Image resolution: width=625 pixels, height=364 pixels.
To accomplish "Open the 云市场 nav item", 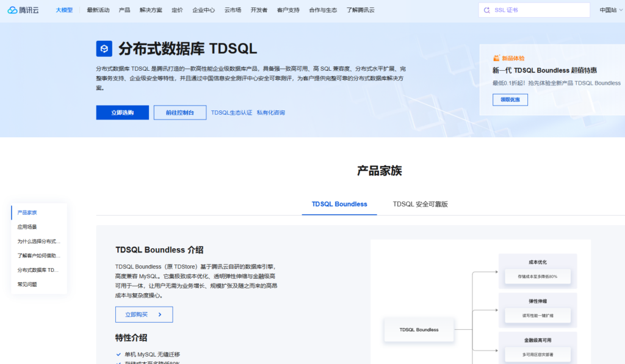I will pyautogui.click(x=233, y=10).
